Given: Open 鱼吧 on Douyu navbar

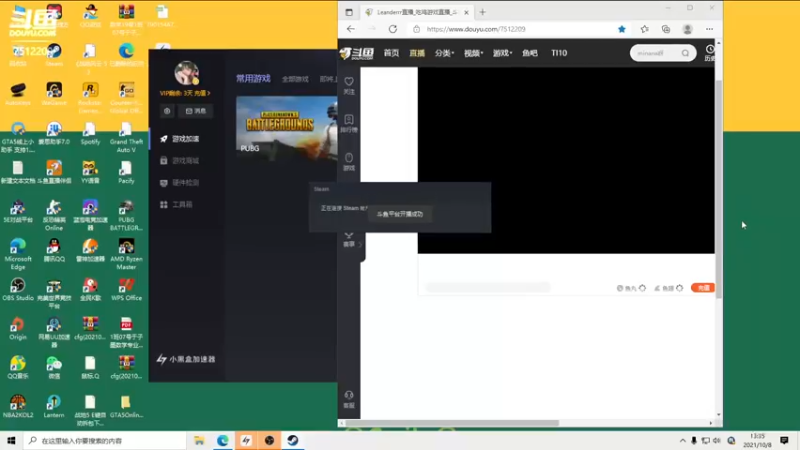Looking at the screenshot, I should [530, 53].
